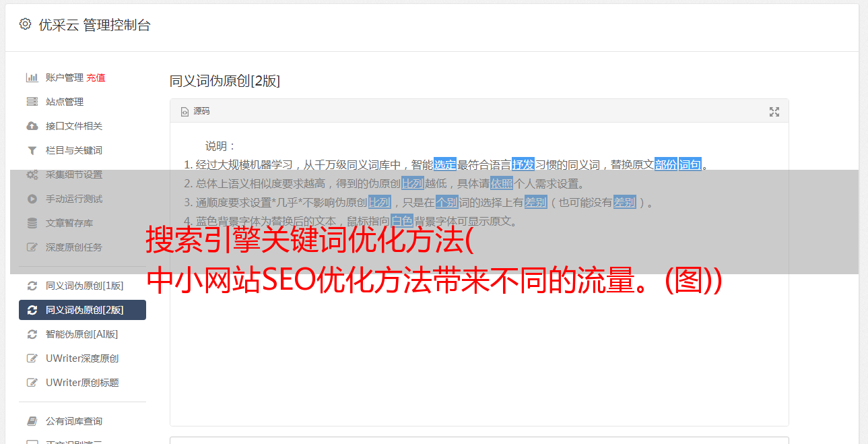The width and height of the screenshot is (868, 444).
Task: Click the server icon next to 站点管理
Action: click(x=32, y=102)
